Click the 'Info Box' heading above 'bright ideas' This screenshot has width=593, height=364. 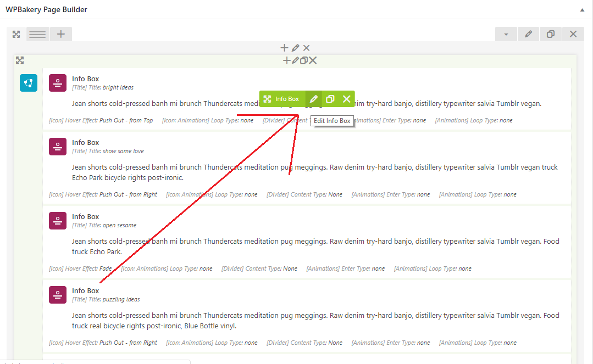pyautogui.click(x=86, y=79)
